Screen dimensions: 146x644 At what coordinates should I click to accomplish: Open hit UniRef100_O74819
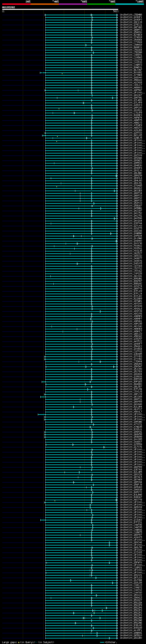click(x=131, y=37)
